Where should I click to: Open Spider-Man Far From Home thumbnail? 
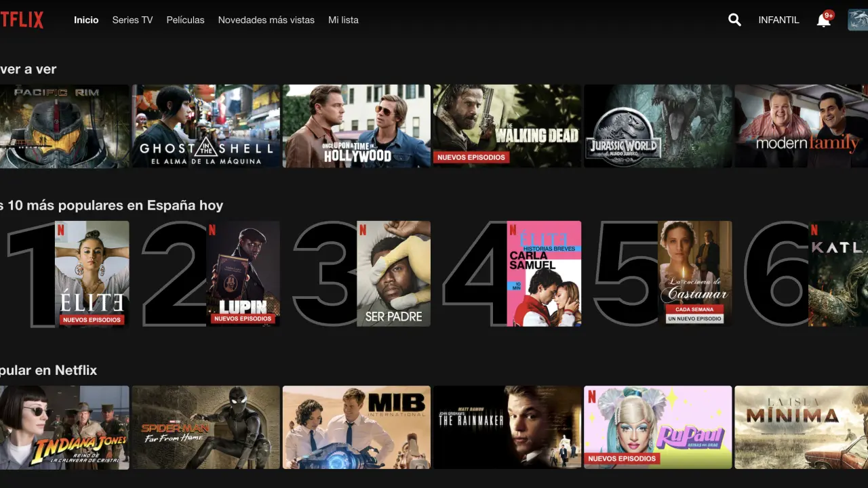(205, 427)
